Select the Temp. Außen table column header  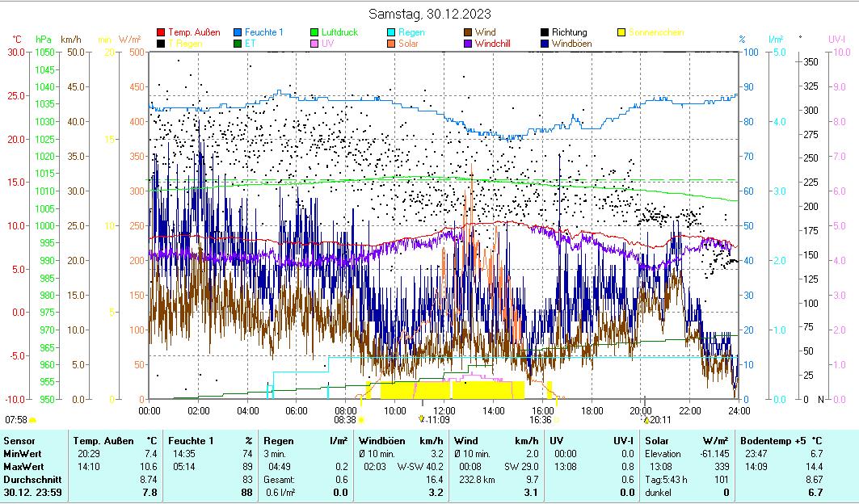[115, 441]
